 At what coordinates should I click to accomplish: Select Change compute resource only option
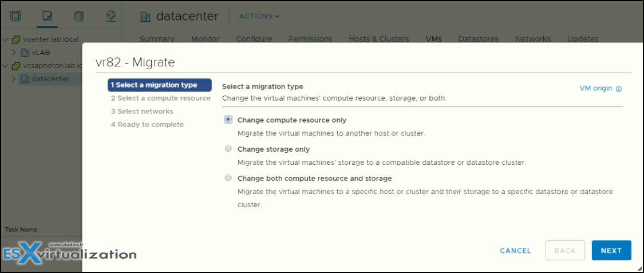click(228, 120)
